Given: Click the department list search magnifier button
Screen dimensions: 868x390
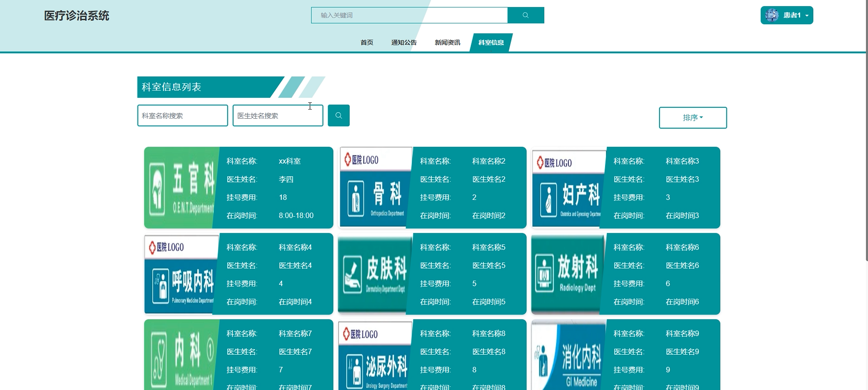Looking at the screenshot, I should point(338,116).
